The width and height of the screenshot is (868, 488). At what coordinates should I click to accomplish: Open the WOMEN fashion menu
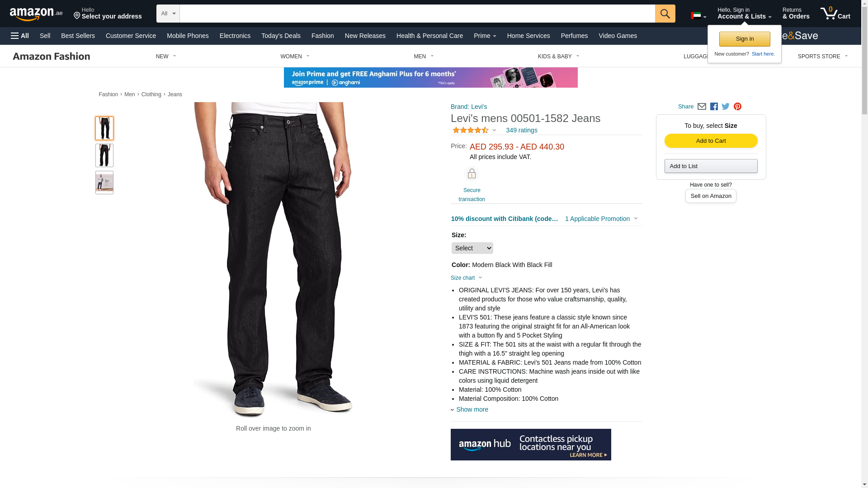295,56
